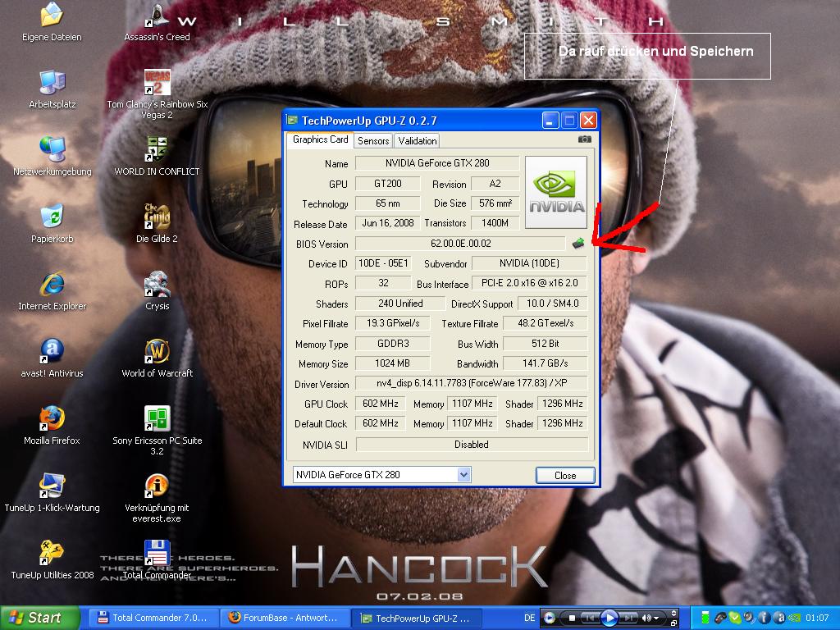Click Shaders value 240 Unified
Screen dimensions: 840x630
point(400,304)
